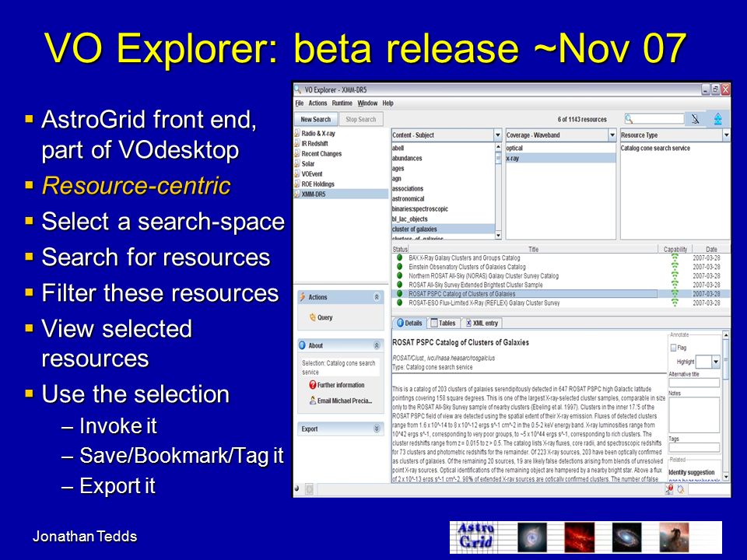Select 'Catalog cone search service' resource type
Image resolution: width=747 pixels, height=560 pixels.
coord(675,148)
